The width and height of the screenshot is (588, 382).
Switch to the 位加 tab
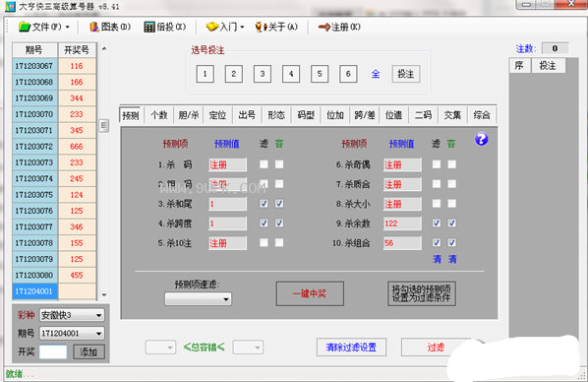point(335,114)
